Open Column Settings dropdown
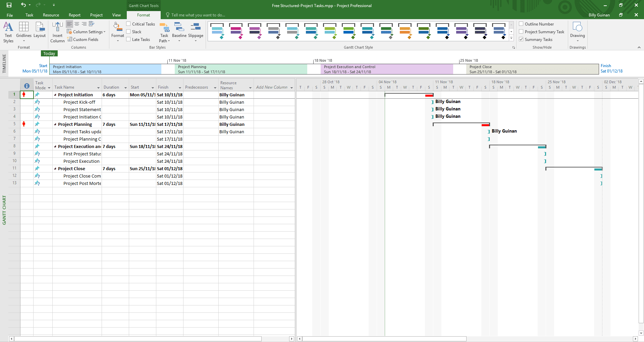Viewport: 644px width, 342px height. pyautogui.click(x=86, y=32)
